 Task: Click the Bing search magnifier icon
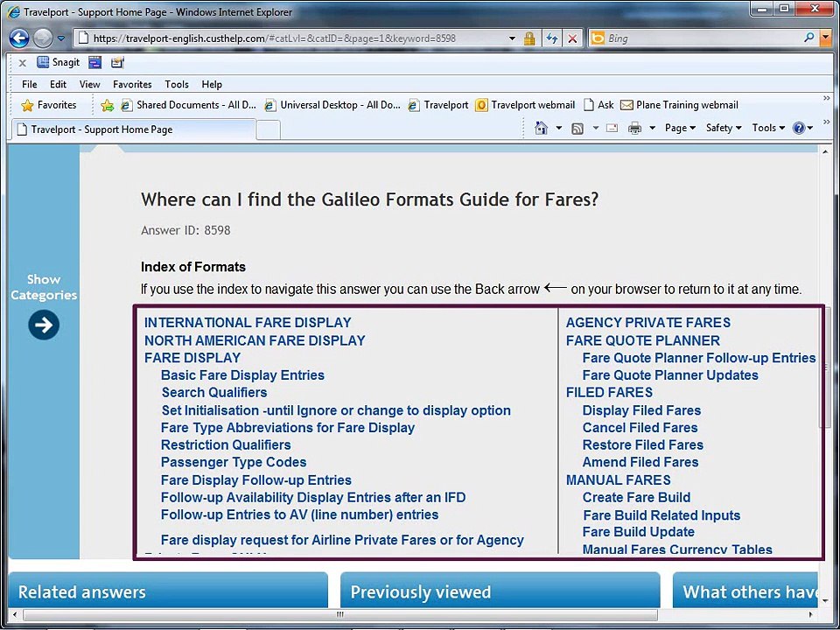[x=809, y=38]
